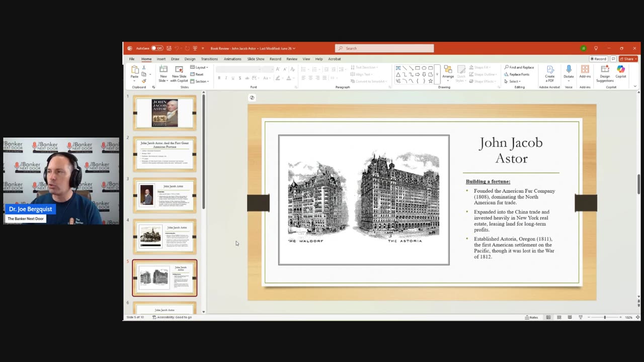Screen dimensions: 644x362
Task: Click Create a PDF
Action: click(550, 73)
